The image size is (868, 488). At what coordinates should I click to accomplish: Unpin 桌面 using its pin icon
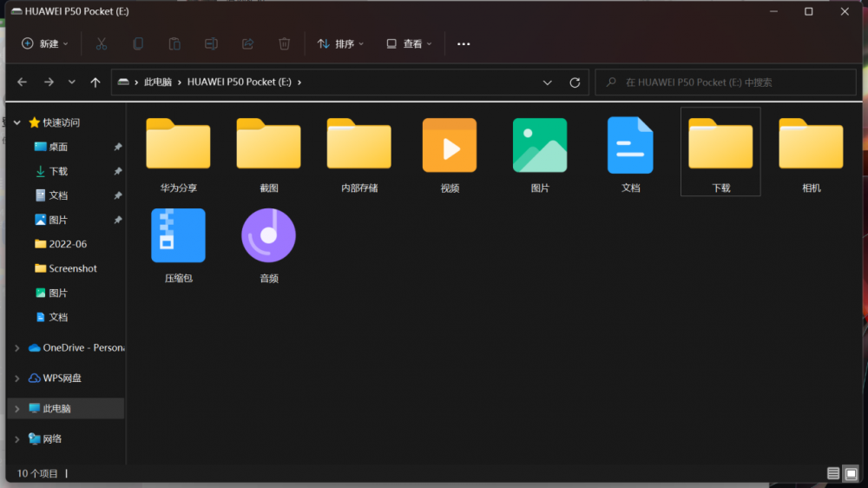pos(117,147)
